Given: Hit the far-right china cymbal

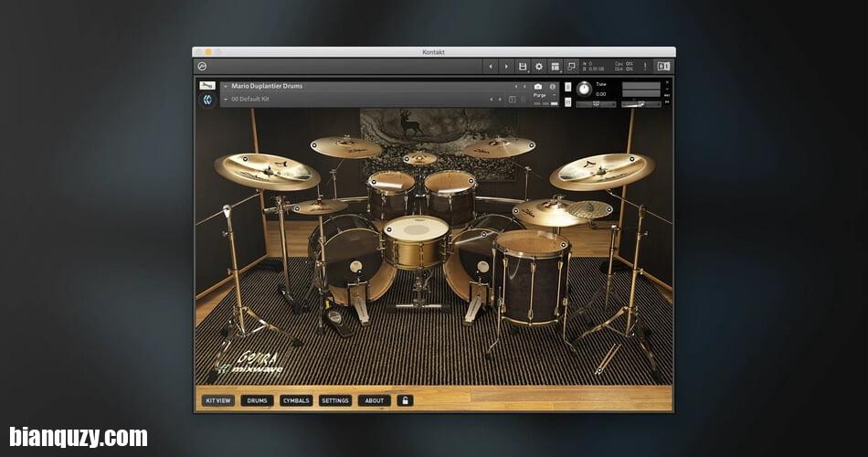Looking at the screenshot, I should pyautogui.click(x=602, y=172).
